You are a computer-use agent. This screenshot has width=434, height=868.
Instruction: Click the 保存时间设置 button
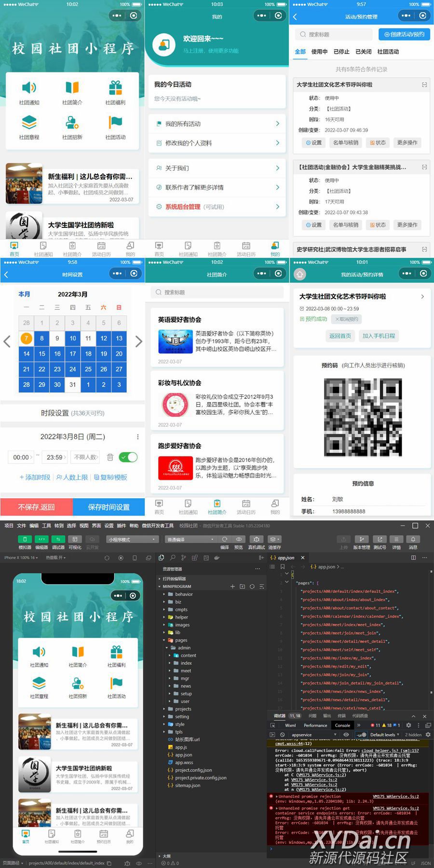[108, 507]
